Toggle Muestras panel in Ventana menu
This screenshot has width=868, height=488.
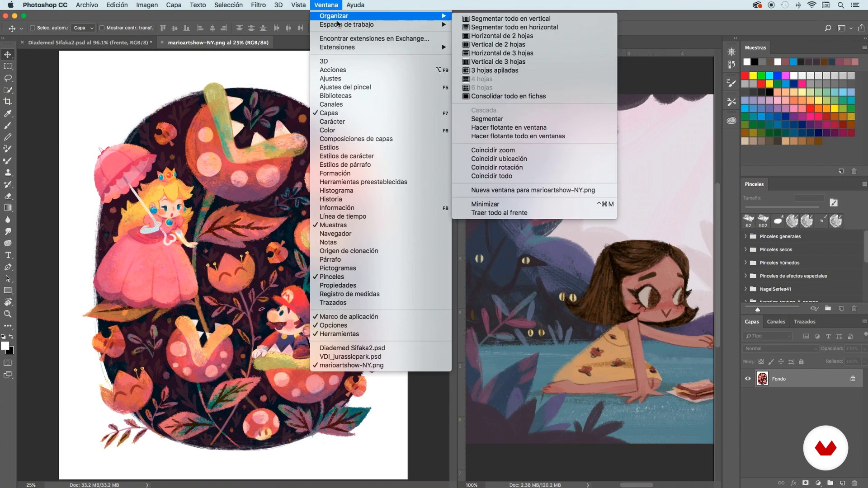pos(381,225)
